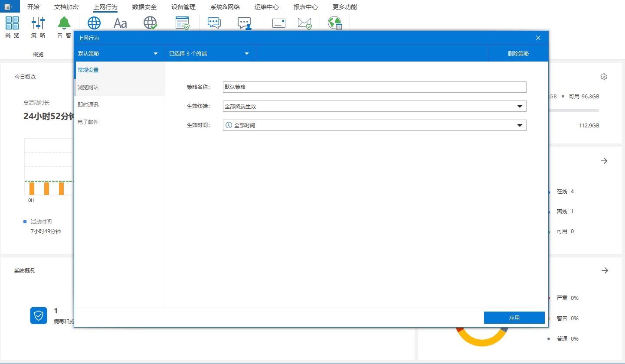Click the blue globe web browsing icon
This screenshot has height=364, width=625.
[x=94, y=23]
